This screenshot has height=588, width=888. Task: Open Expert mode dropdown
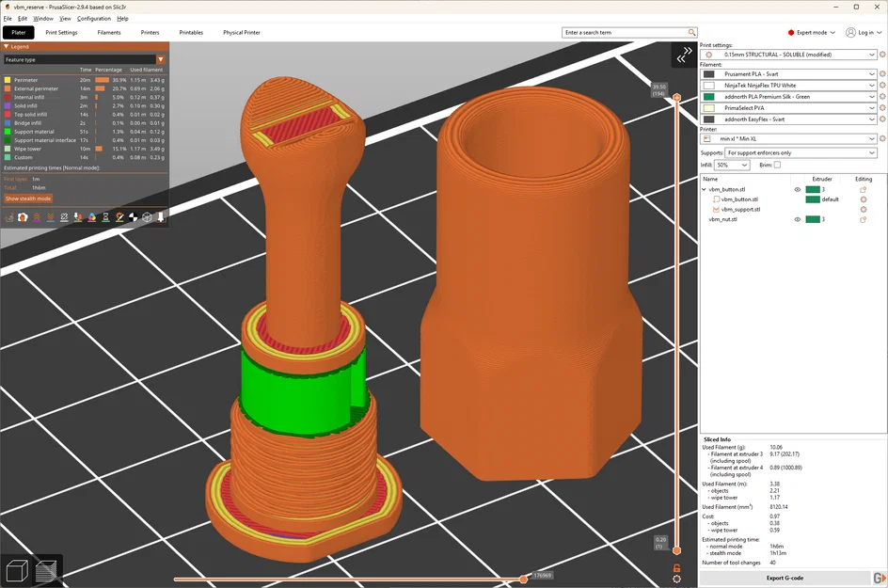point(812,32)
